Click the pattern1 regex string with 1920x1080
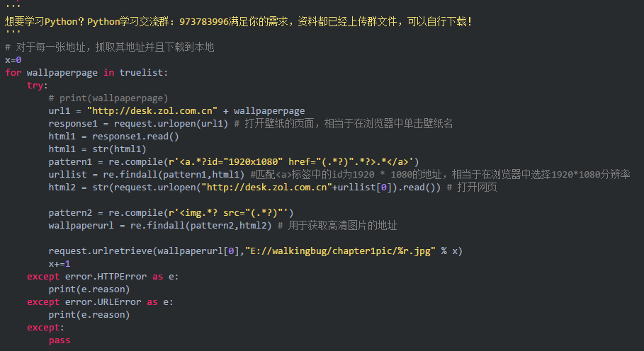 (x=293, y=161)
